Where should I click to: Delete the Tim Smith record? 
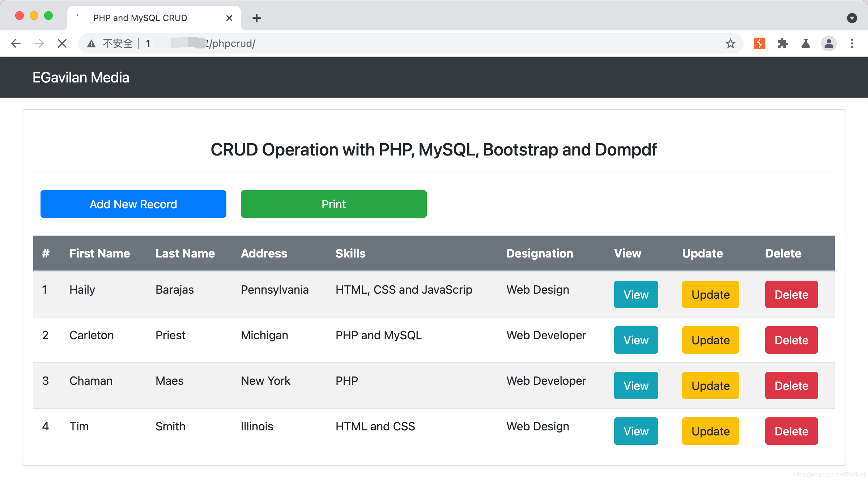pyautogui.click(x=791, y=431)
